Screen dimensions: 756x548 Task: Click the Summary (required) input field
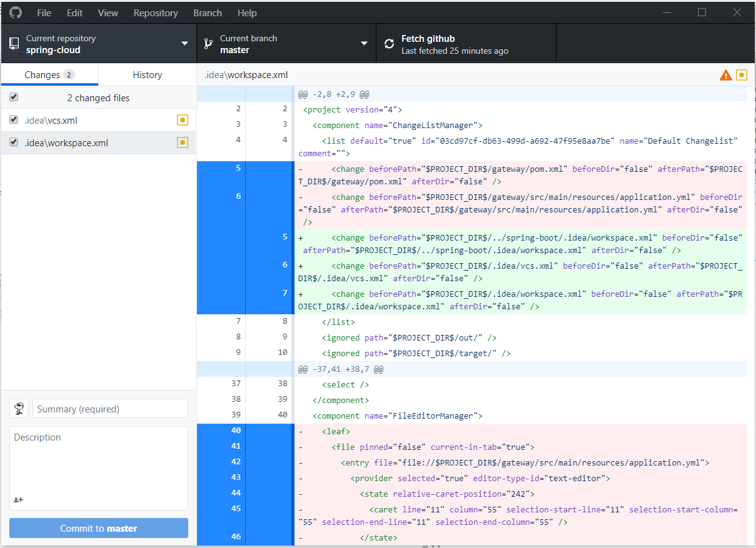pos(110,409)
